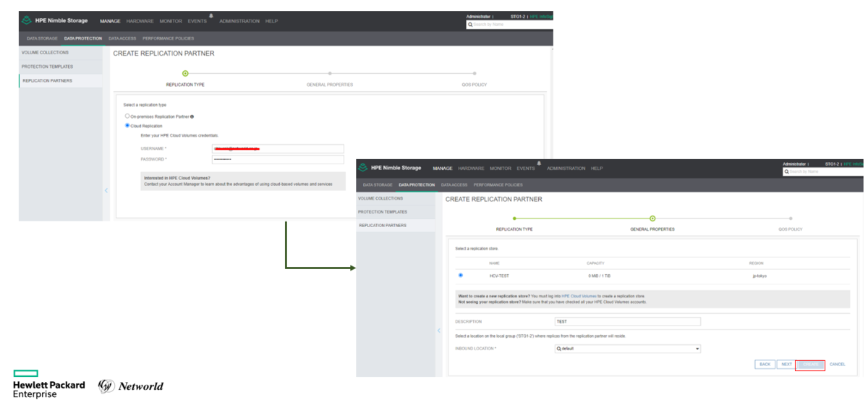Open Manage menu in left window
The image size is (868, 408).
point(110,21)
